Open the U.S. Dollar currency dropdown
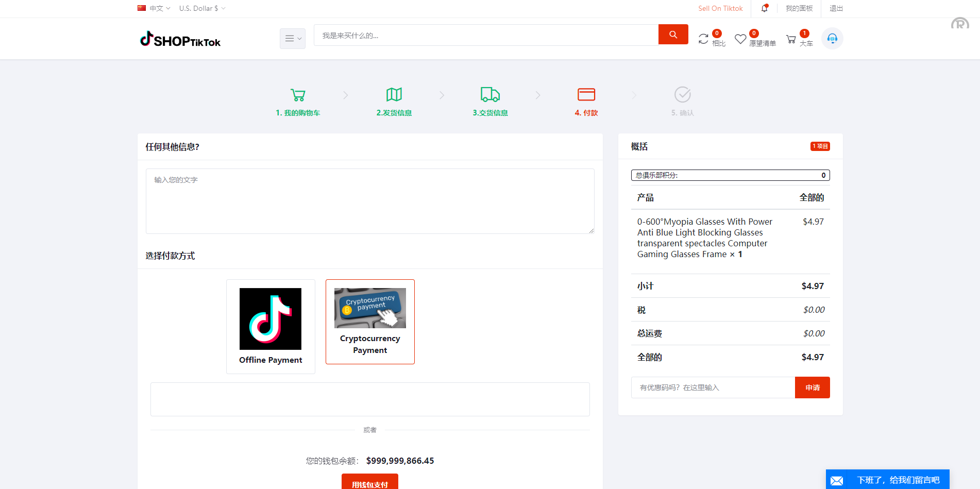 201,8
